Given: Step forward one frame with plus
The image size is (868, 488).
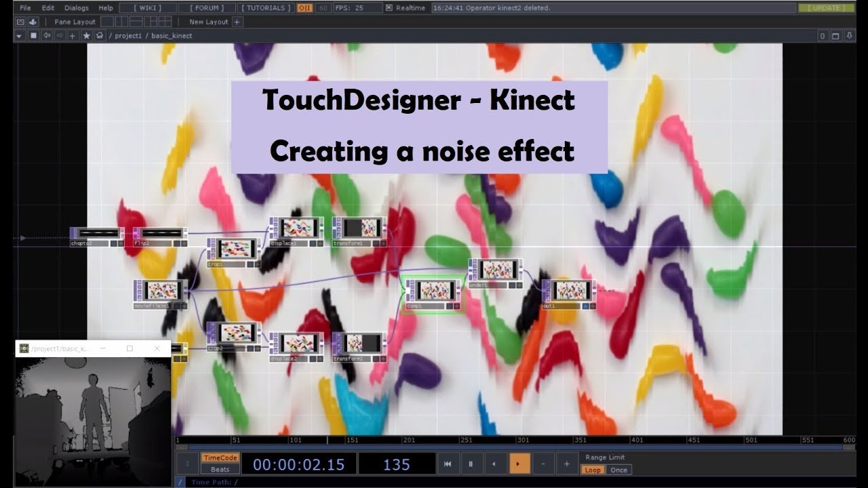Looking at the screenshot, I should 567,464.
